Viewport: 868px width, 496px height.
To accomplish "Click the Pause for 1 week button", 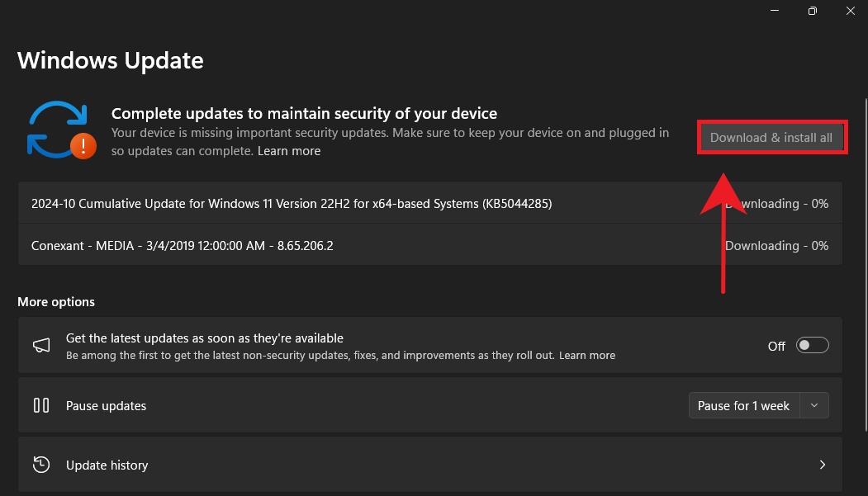I will (x=743, y=405).
